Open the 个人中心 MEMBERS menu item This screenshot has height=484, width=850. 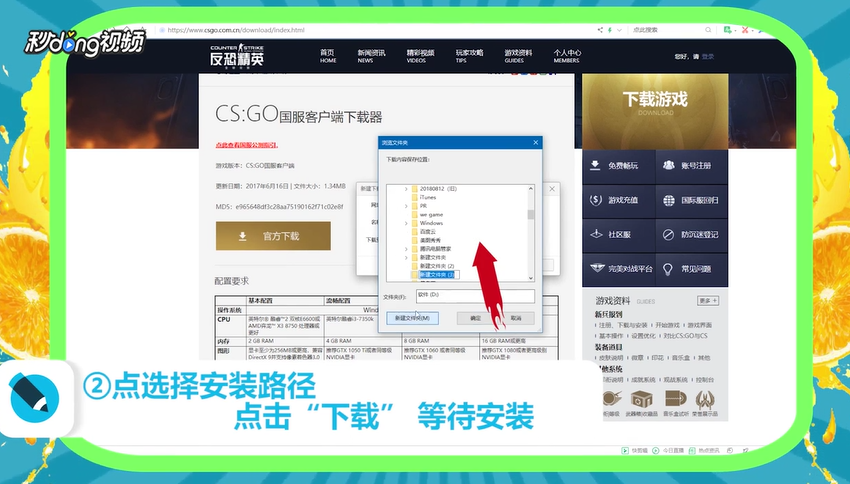tap(567, 56)
